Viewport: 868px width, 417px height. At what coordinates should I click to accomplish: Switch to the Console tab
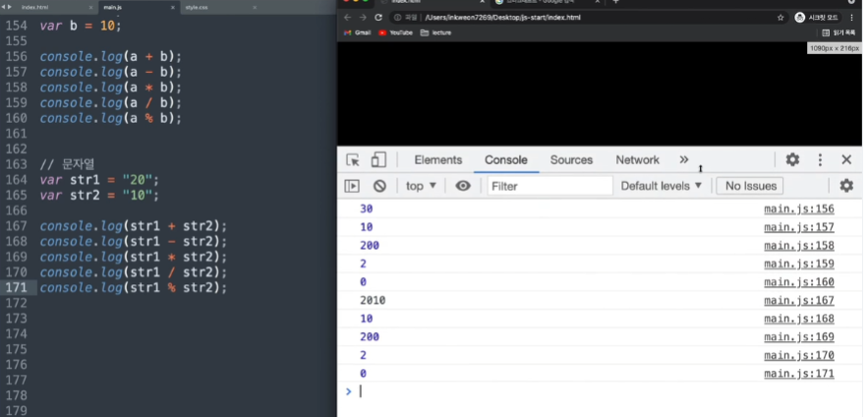(x=506, y=160)
